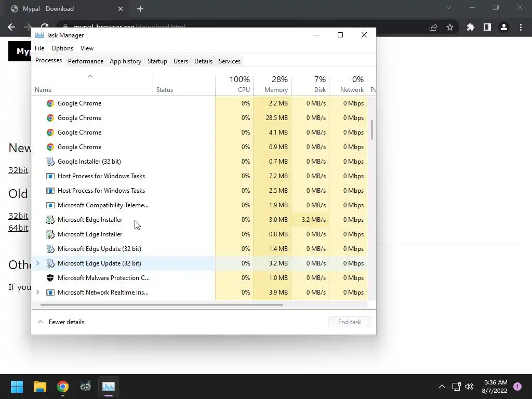Switch to the Startup tab
The height and width of the screenshot is (399, 532).
tap(157, 61)
